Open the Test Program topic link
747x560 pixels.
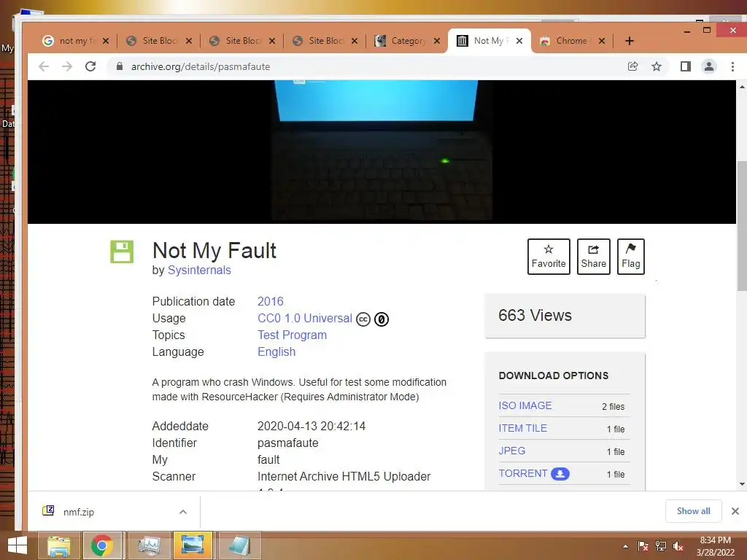292,335
